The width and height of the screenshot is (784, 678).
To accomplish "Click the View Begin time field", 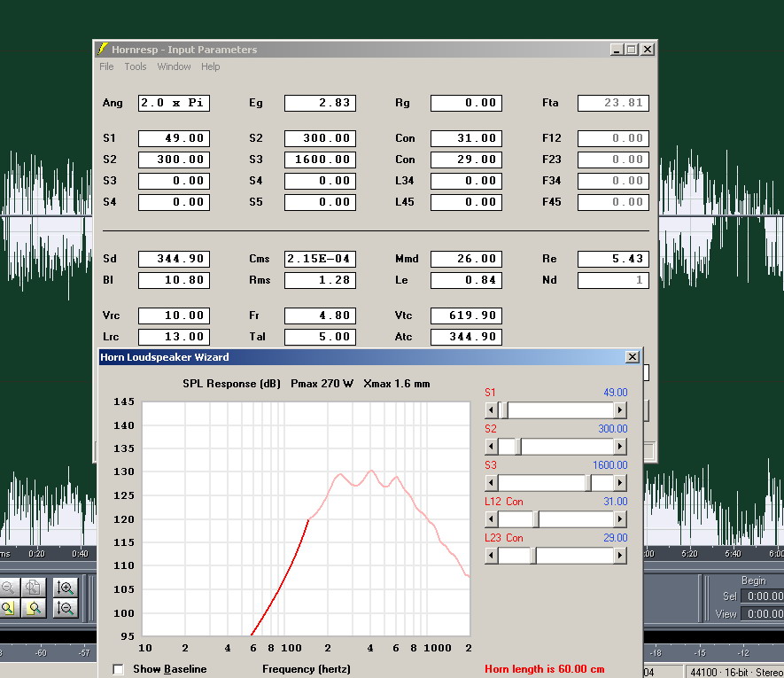I will coord(763,614).
